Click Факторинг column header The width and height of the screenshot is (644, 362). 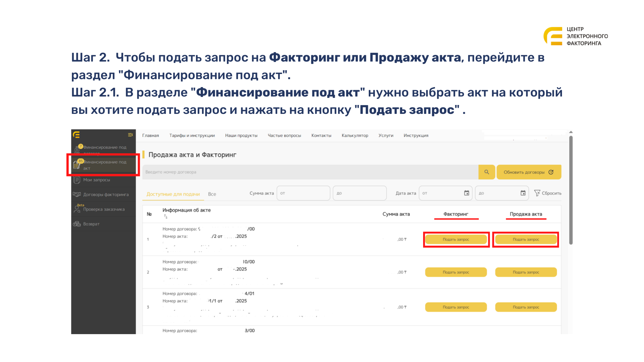coord(456,214)
